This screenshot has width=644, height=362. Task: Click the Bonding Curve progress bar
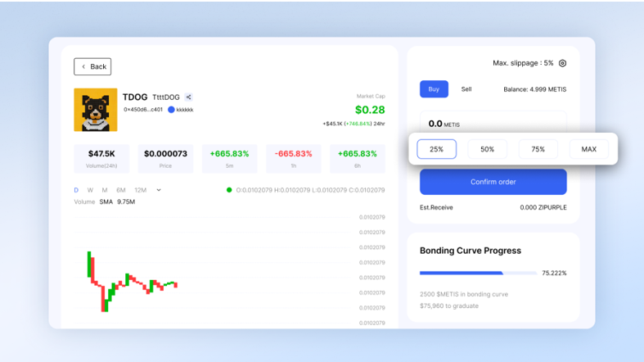(478, 273)
